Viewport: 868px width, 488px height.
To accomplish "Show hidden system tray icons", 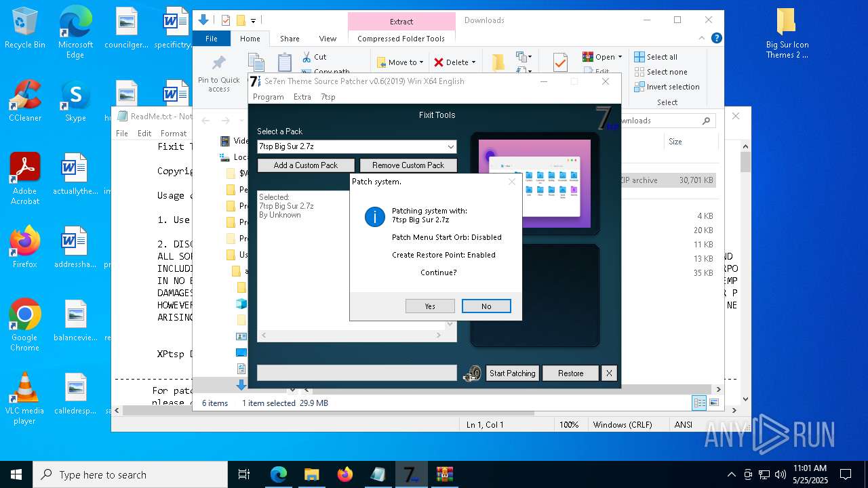I will (731, 474).
